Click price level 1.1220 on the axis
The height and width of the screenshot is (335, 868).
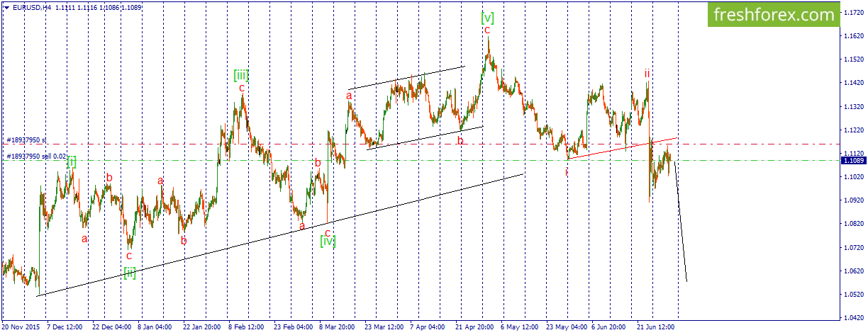[855, 130]
